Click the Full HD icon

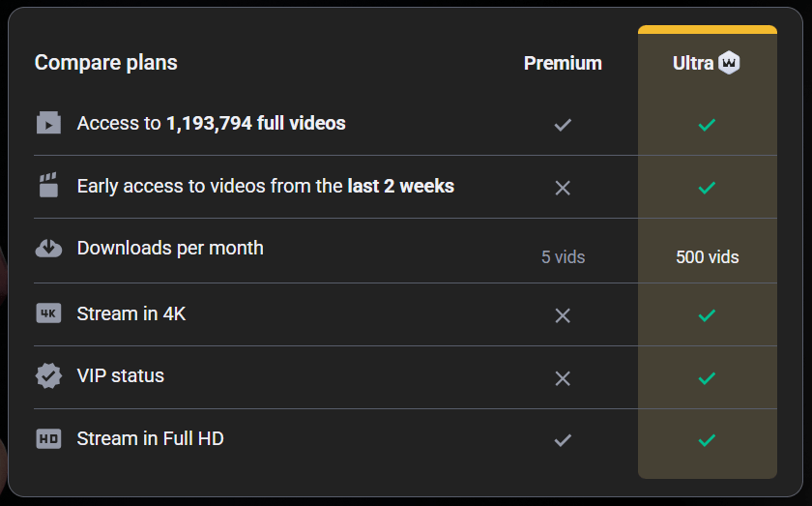(x=48, y=438)
